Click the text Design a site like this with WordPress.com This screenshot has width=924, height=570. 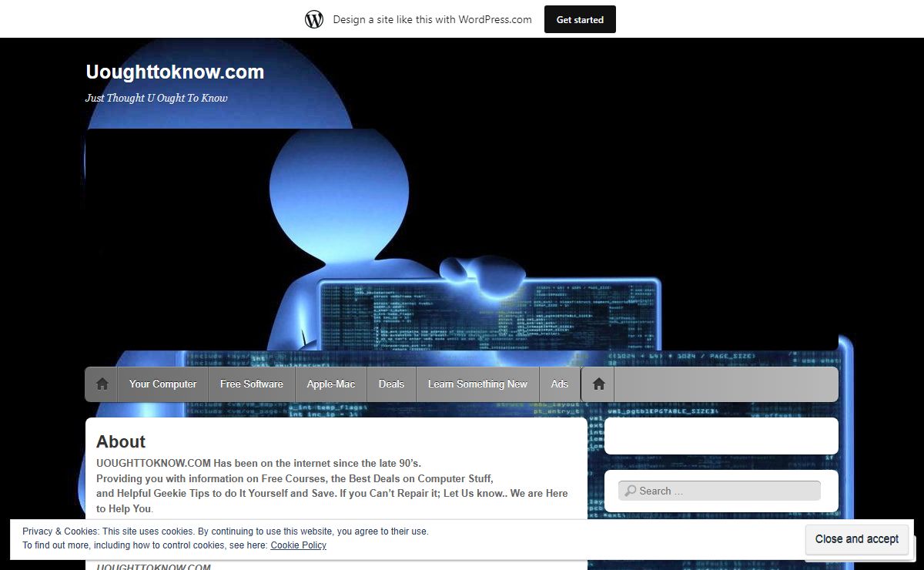pyautogui.click(x=432, y=19)
